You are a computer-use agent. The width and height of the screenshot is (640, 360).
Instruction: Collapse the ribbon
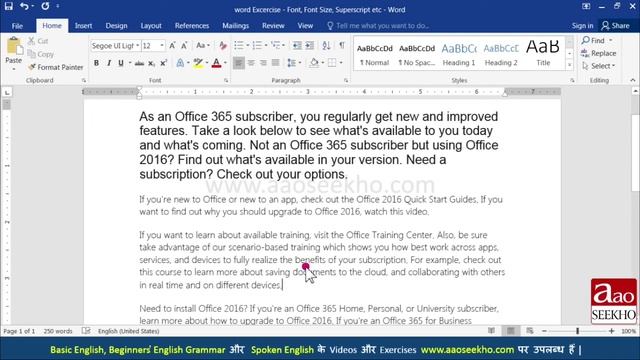[x=633, y=80]
